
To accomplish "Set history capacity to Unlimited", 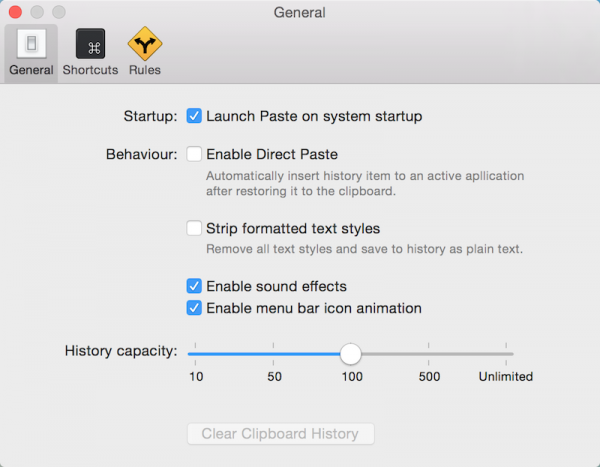I will [x=506, y=354].
